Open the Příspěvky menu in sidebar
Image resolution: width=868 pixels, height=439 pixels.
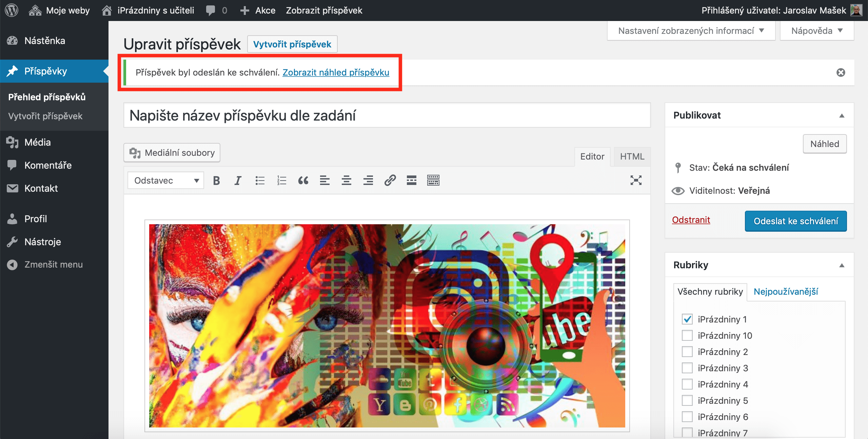tap(54, 71)
